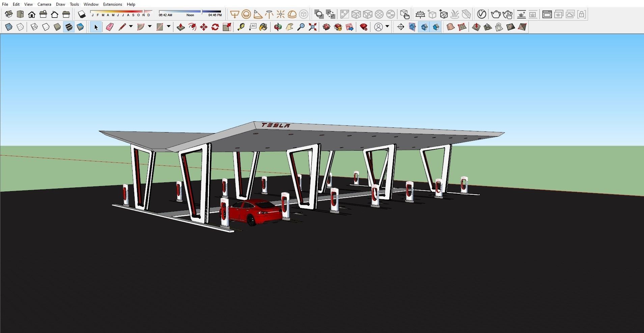Switch to Top view
The image size is (644, 333).
pyautogui.click(x=20, y=14)
